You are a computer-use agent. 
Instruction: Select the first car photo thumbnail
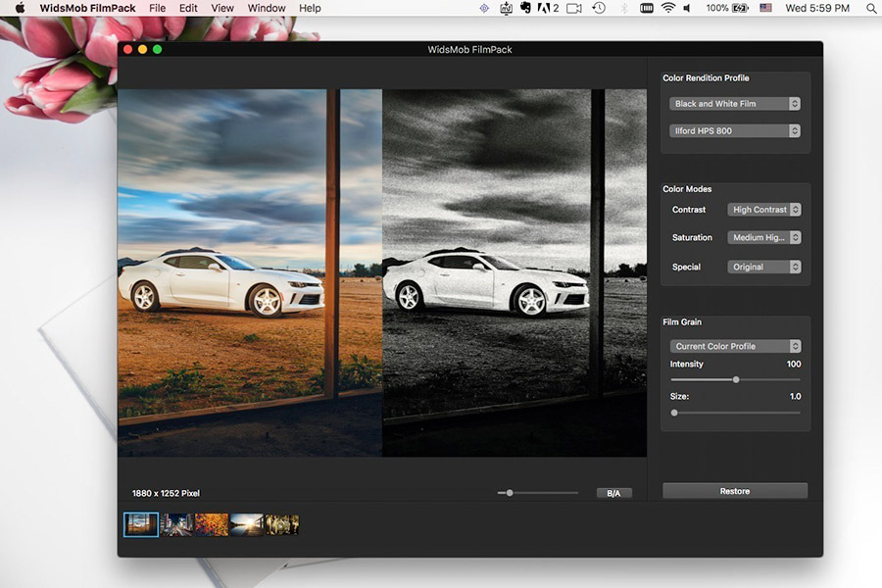[140, 524]
